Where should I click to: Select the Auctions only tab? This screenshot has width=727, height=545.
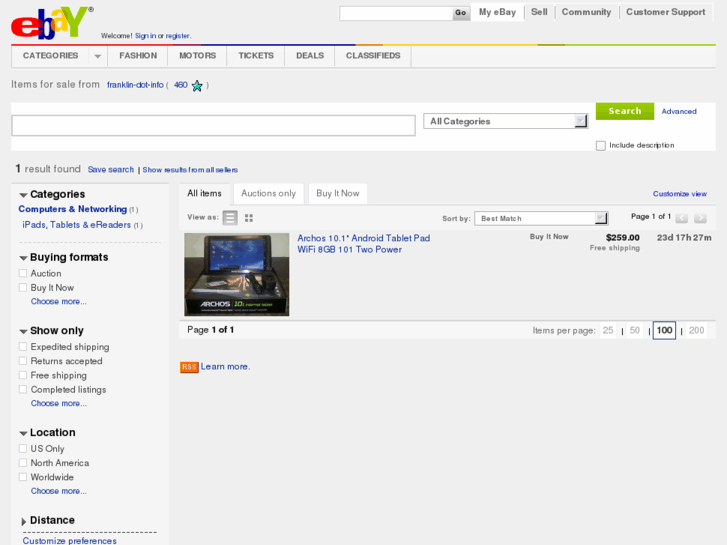268,193
